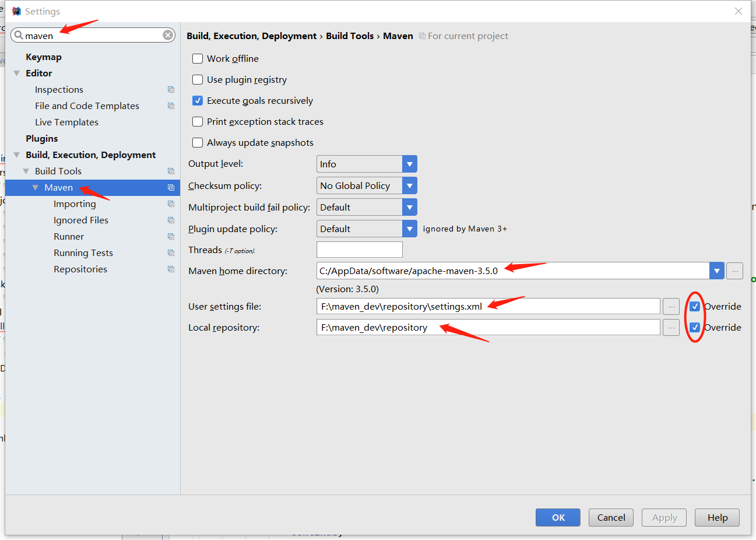Click project-level icon beside Repositories
Image resolution: width=756 pixels, height=540 pixels.
coord(171,269)
